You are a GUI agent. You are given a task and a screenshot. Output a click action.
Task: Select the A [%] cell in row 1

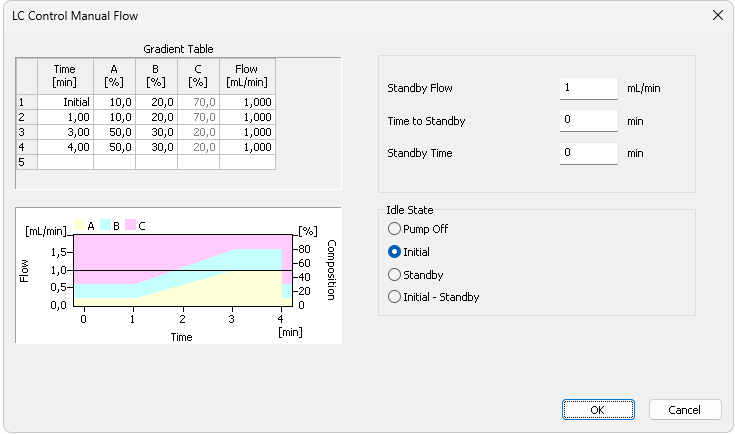pos(114,102)
